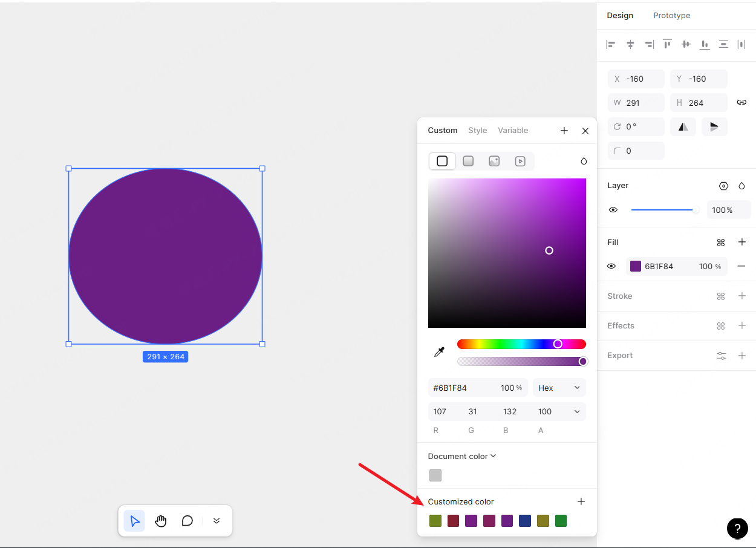
Task: Align bottom icon in Design panel
Action: point(705,44)
